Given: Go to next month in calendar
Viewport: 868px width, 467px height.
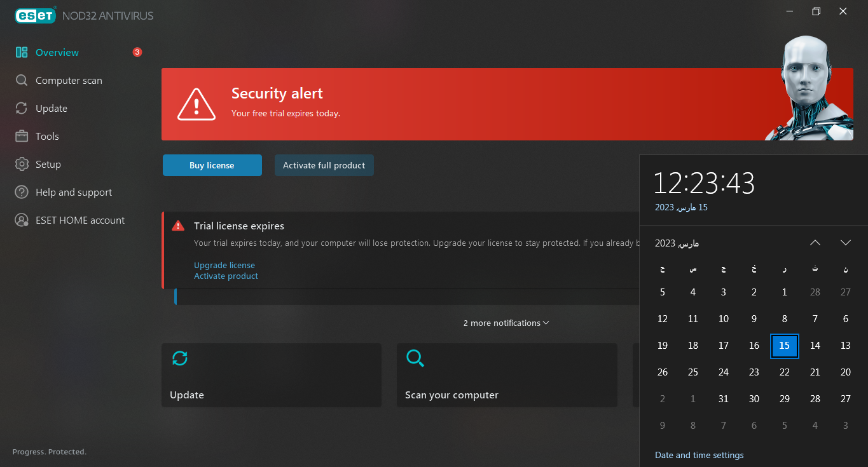Looking at the screenshot, I should [x=846, y=243].
